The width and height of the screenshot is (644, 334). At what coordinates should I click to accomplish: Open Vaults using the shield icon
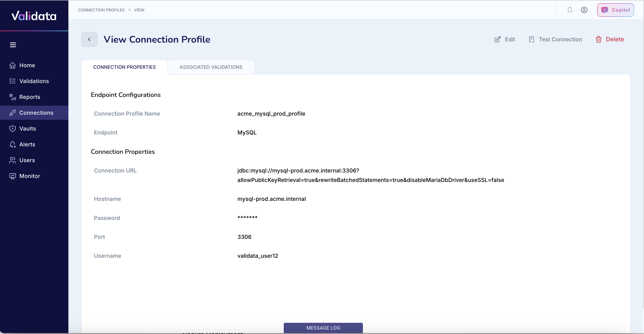[x=13, y=128]
